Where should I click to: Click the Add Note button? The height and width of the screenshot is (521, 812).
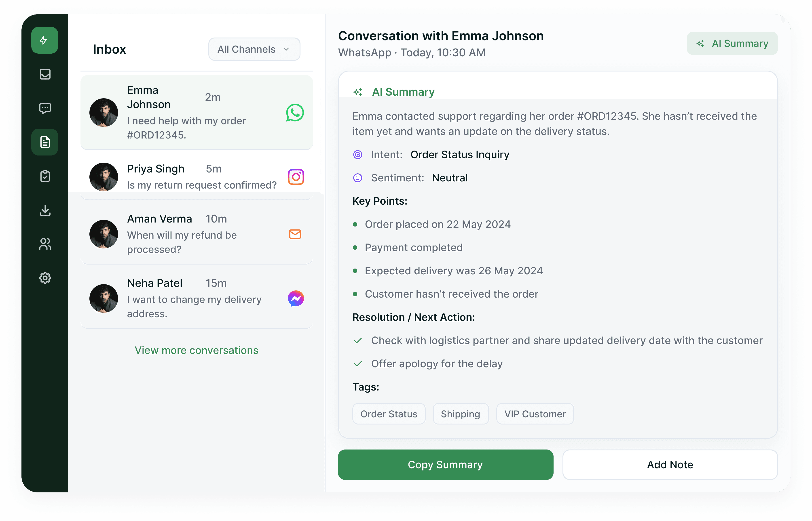[670, 464]
